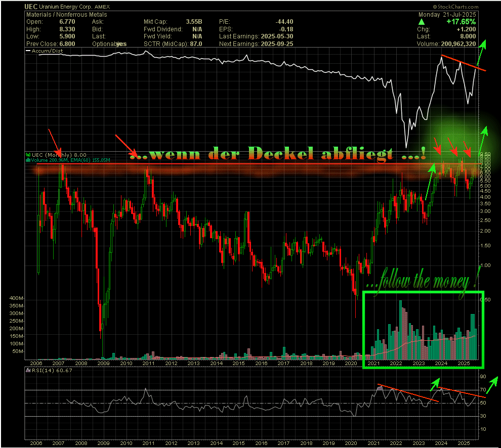The width and height of the screenshot is (501, 448).
Task: Click the green up-triangle change indicator
Action: [422, 22]
